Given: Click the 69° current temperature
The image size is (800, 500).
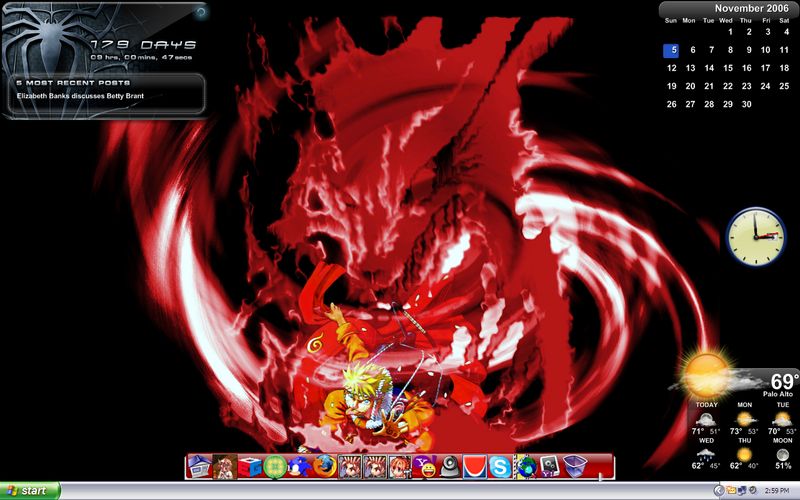Looking at the screenshot, I should (784, 382).
